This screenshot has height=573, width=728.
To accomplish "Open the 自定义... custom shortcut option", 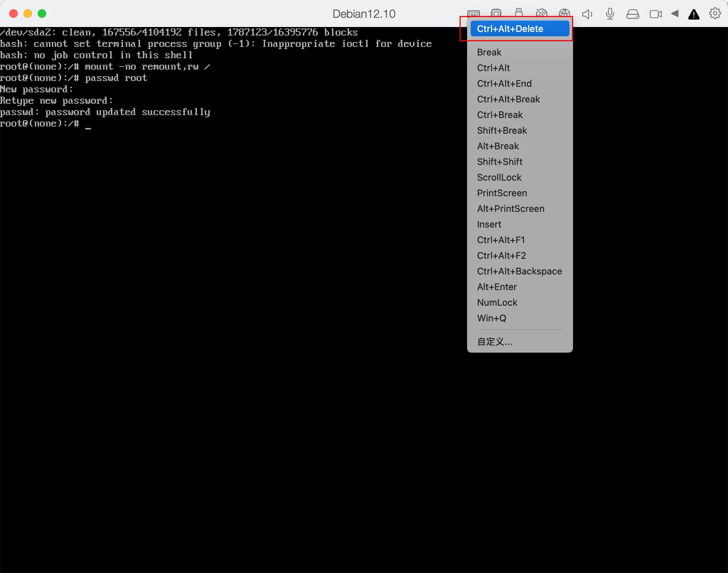I will click(494, 342).
